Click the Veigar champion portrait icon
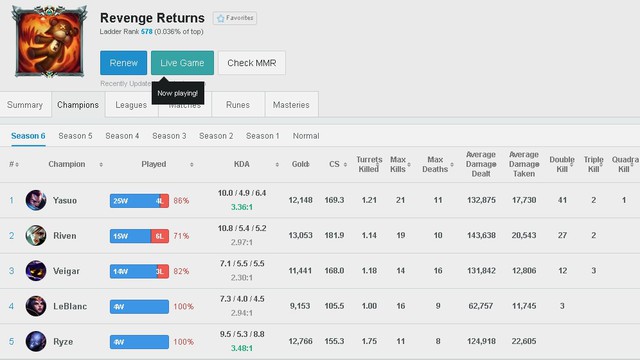Screen dimensions: 640x360 pos(36,271)
